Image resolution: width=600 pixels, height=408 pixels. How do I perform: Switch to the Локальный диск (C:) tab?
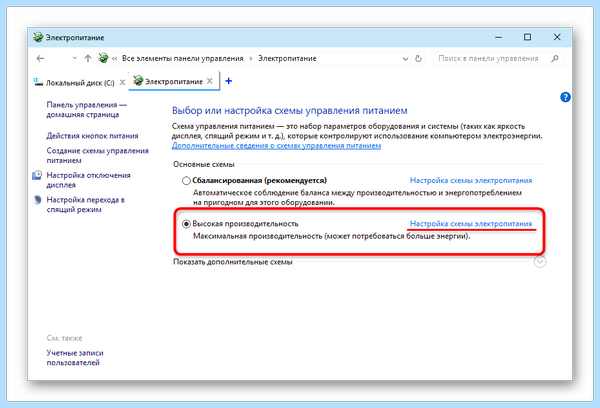[80, 83]
